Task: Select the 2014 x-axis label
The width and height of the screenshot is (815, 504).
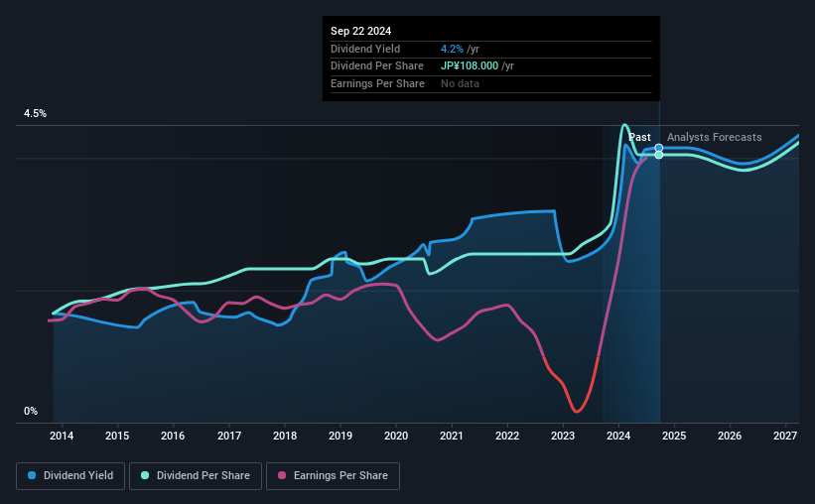Action: coord(62,436)
